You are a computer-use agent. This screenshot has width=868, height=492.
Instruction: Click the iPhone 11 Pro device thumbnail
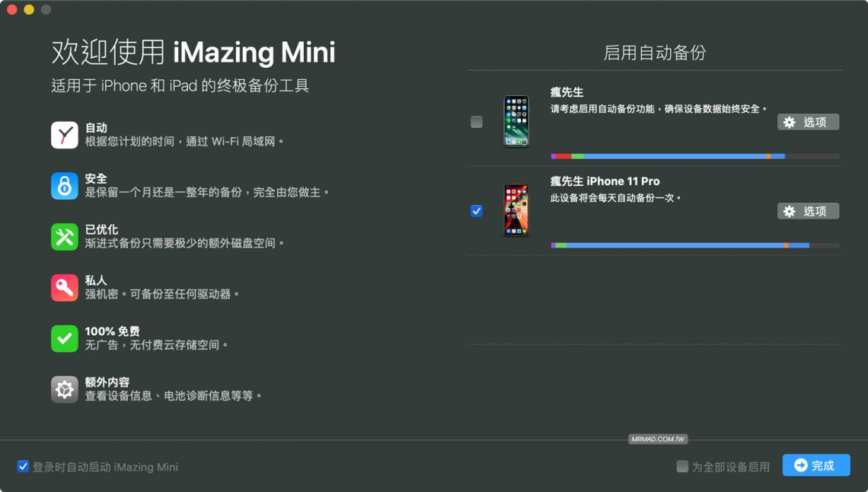coord(516,211)
